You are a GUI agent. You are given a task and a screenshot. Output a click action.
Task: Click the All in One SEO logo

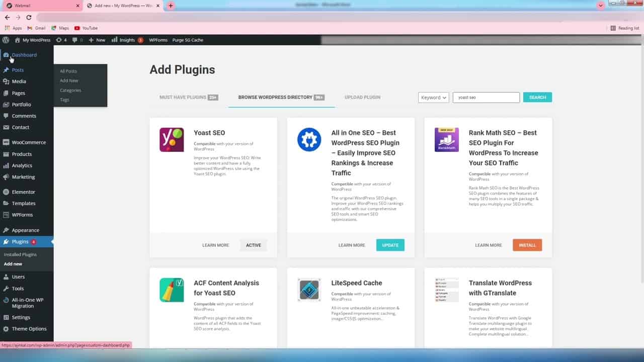[x=309, y=140]
